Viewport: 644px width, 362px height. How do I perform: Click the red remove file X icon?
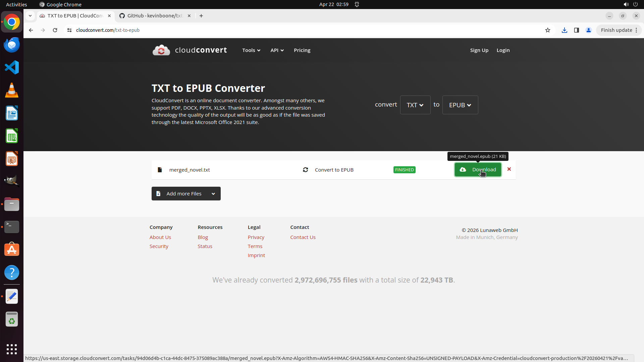(x=509, y=169)
